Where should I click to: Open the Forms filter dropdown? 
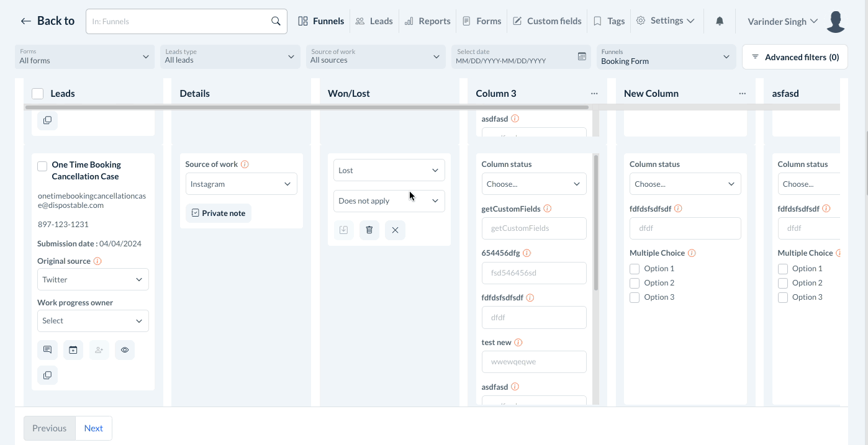[84, 56]
